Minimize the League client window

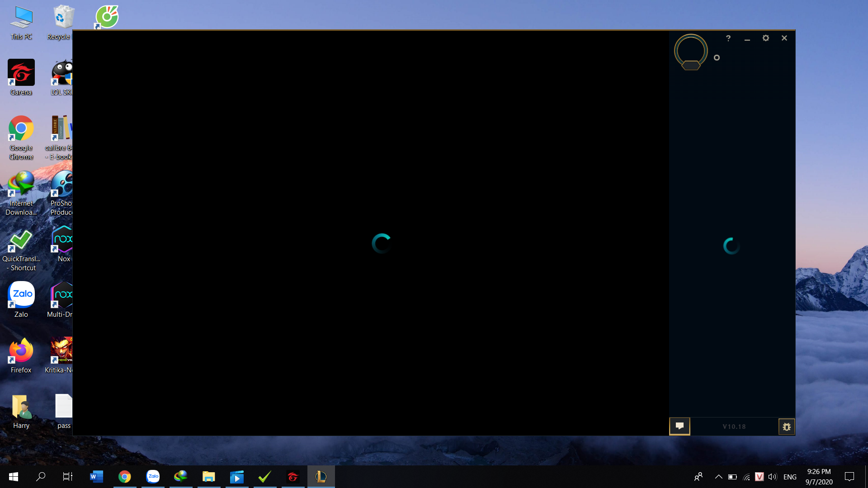coord(747,39)
